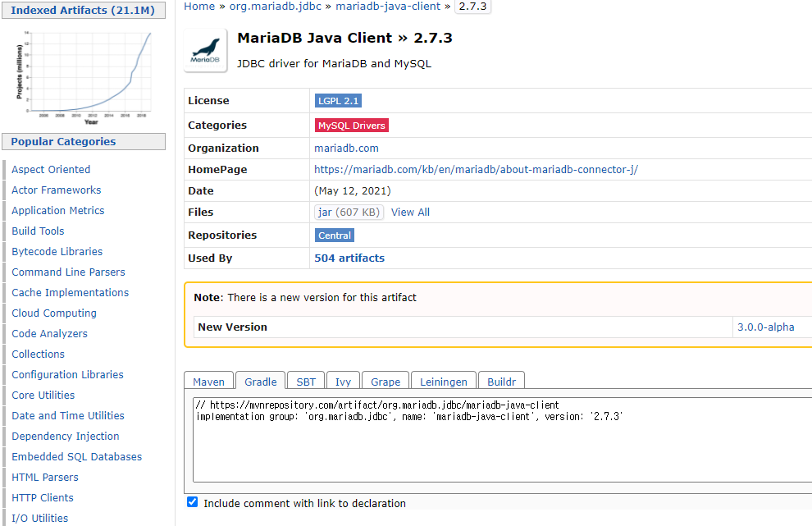Viewport: 812px width, 526px height.
Task: Go to Collections category
Action: coord(38,354)
